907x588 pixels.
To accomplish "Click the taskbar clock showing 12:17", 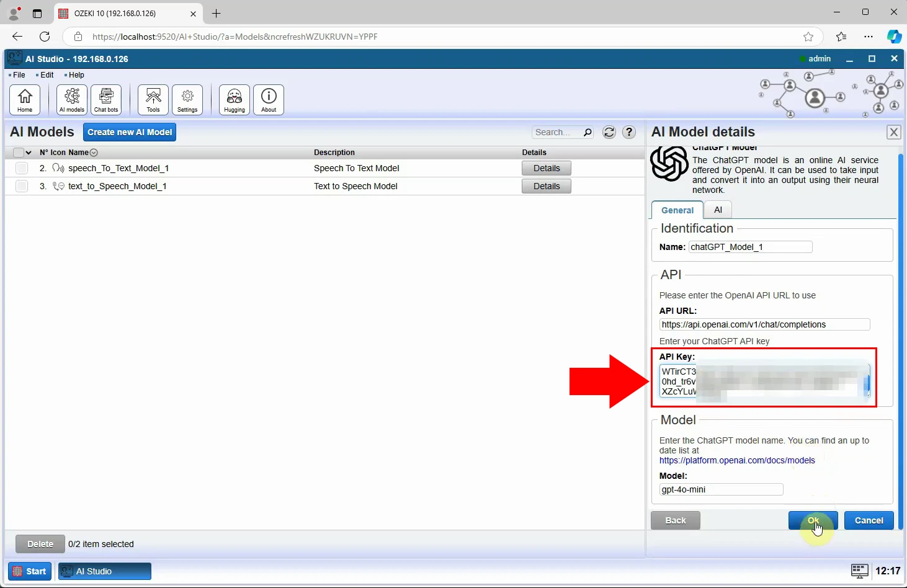I will tap(888, 571).
